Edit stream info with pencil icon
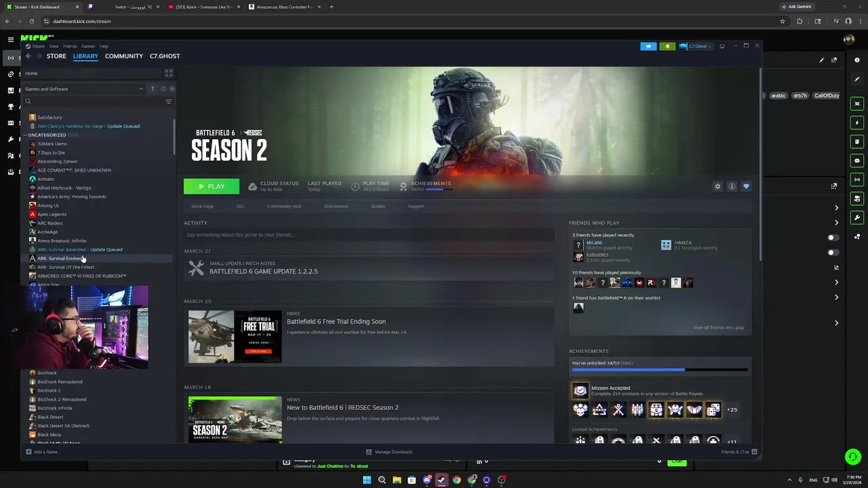 822,60
